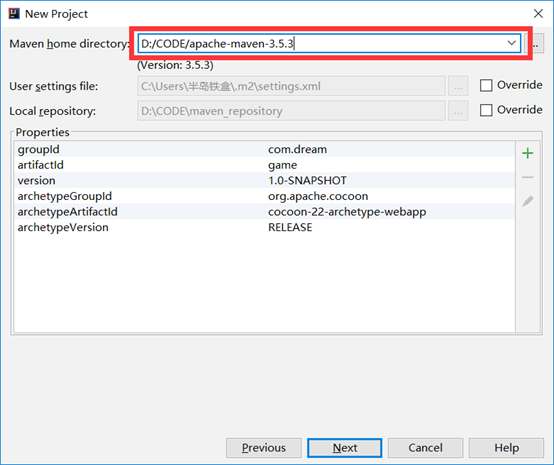Screen dimensions: 554x465
Task: Click the cocoon-22-archetype-webapp value
Action: [x=347, y=212]
